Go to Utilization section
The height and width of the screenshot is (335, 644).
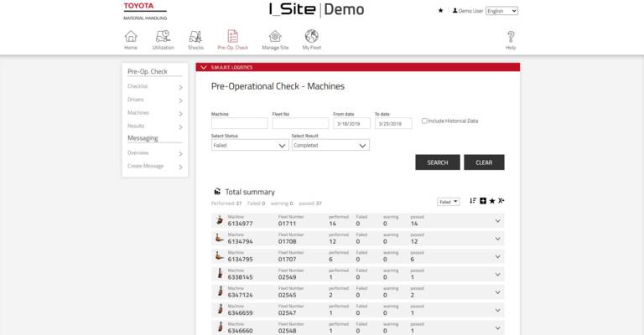coord(163,37)
